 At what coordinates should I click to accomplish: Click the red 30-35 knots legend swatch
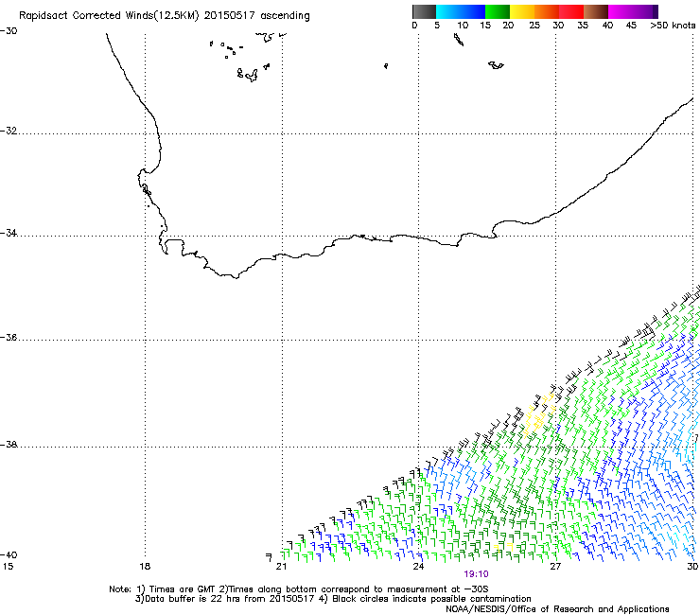tap(571, 11)
